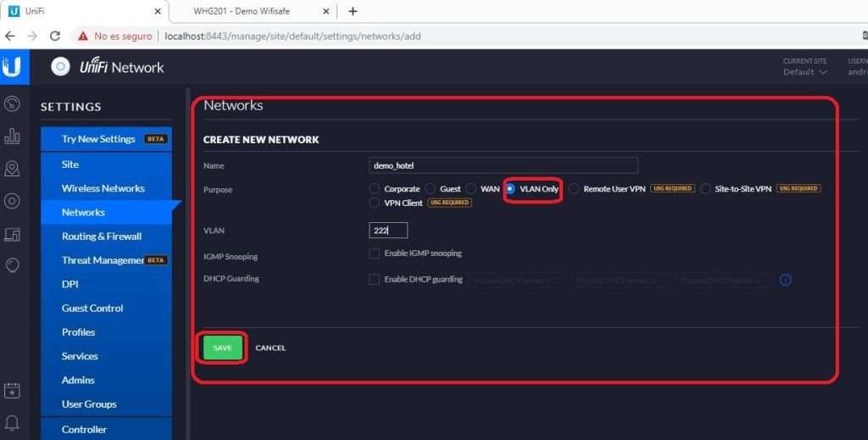Enable the DHCP guarding checkbox

click(x=374, y=280)
